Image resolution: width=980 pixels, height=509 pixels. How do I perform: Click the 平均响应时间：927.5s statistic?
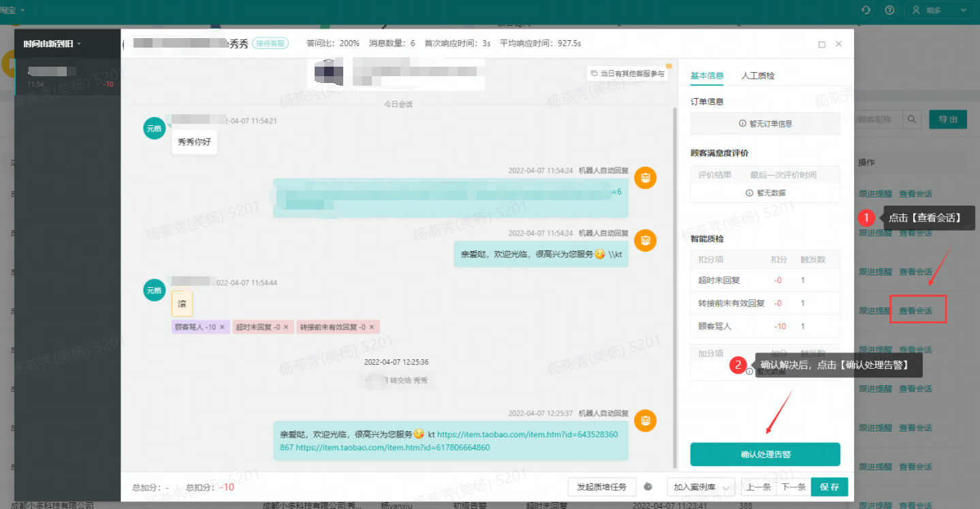[x=540, y=44]
